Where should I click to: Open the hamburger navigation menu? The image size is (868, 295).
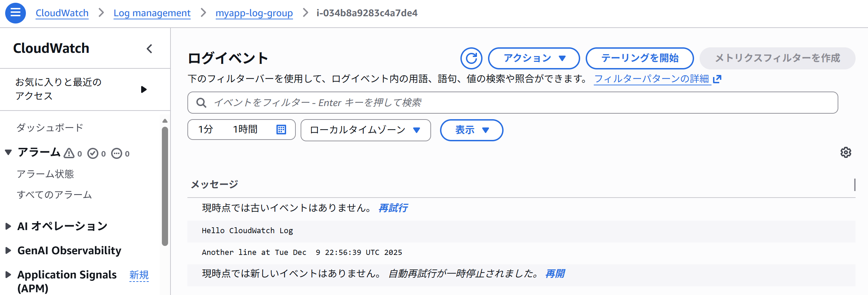point(16,13)
